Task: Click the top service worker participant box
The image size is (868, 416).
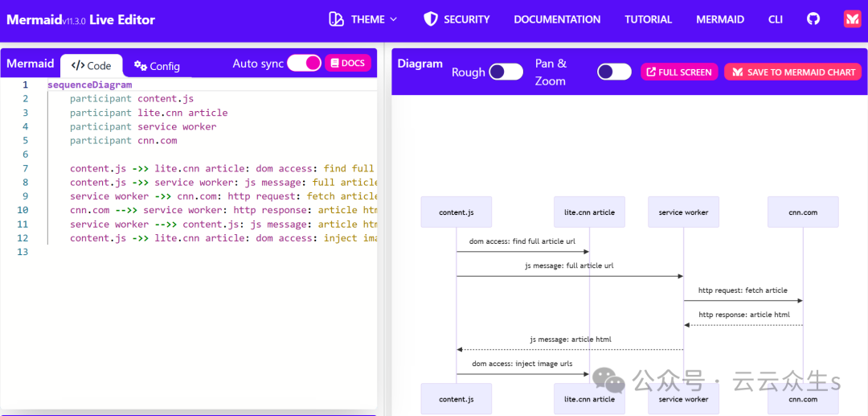Action: (x=684, y=212)
